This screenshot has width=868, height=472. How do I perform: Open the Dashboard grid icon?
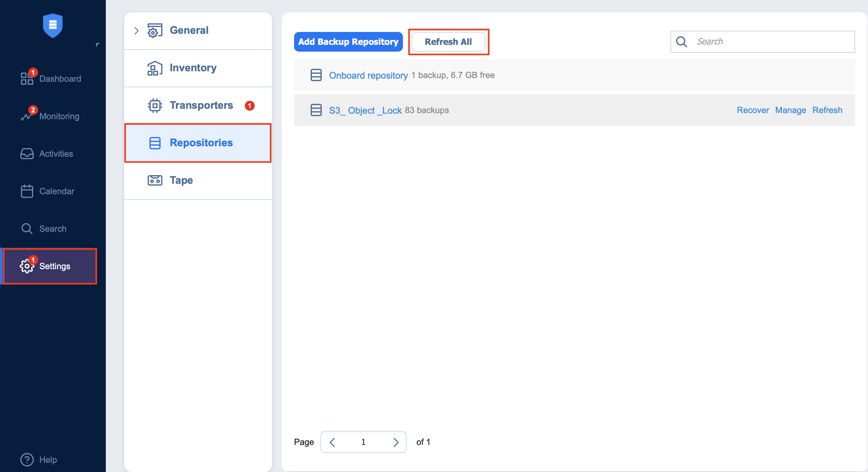pos(27,79)
